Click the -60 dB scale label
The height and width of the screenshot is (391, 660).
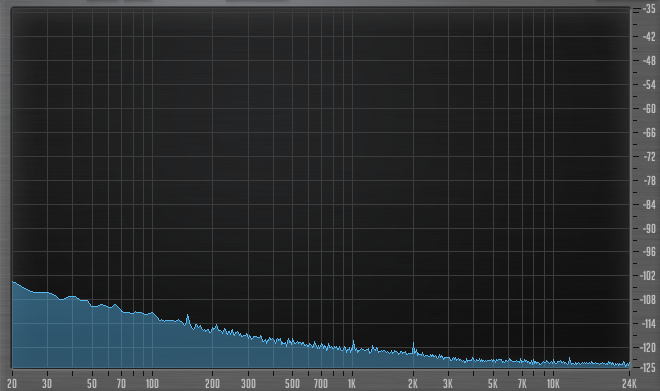point(649,109)
